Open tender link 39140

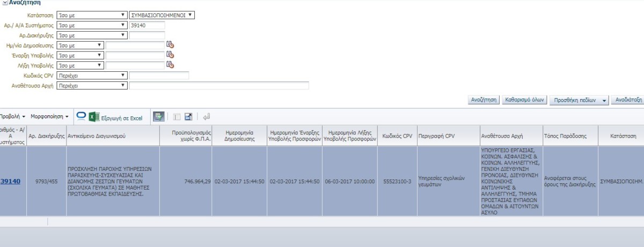10,181
